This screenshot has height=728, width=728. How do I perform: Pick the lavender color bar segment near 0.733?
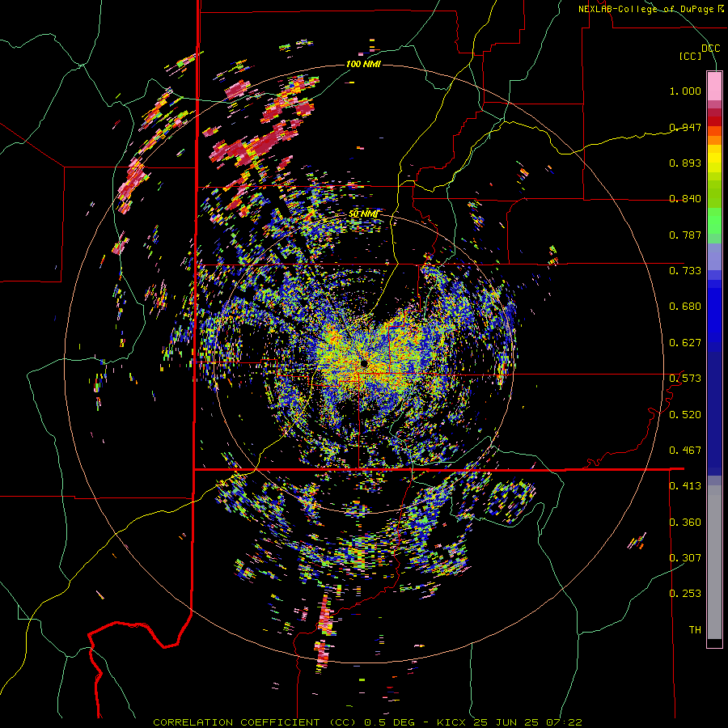[714, 257]
